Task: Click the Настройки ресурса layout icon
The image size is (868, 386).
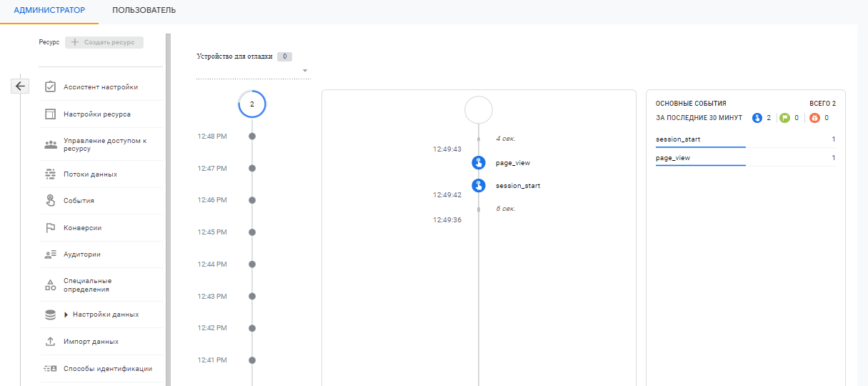Action: (50, 114)
